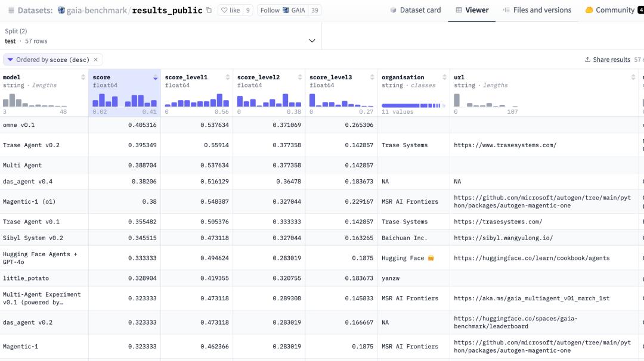Open the gaia-benchmark organization link

click(x=92, y=11)
